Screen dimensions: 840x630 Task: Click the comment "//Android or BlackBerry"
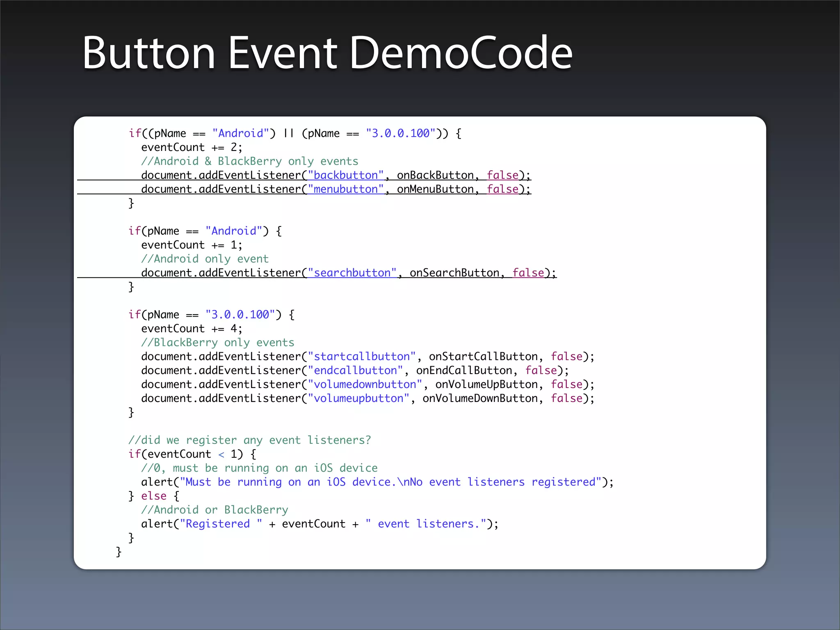215,510
